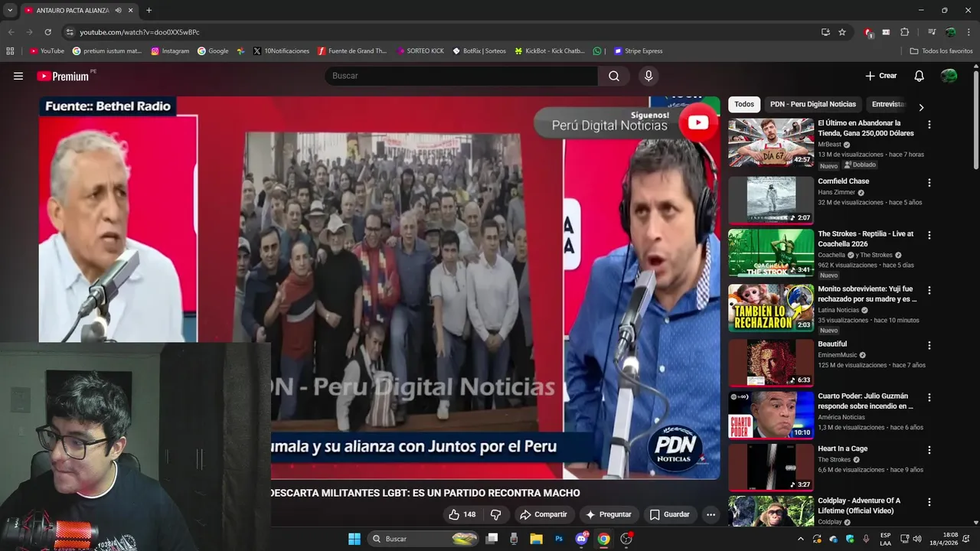Open options for Cornfield Chase suggestion
This screenshot has height=551, width=980.
929,183
